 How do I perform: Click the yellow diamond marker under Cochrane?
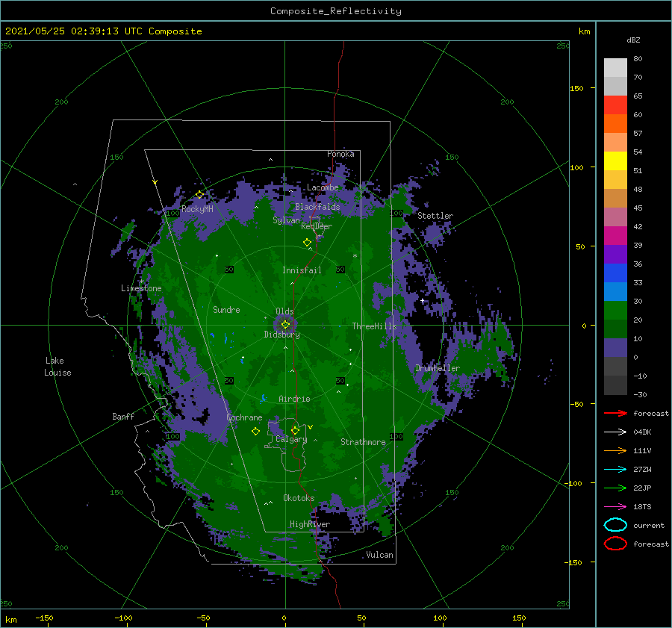click(x=255, y=431)
